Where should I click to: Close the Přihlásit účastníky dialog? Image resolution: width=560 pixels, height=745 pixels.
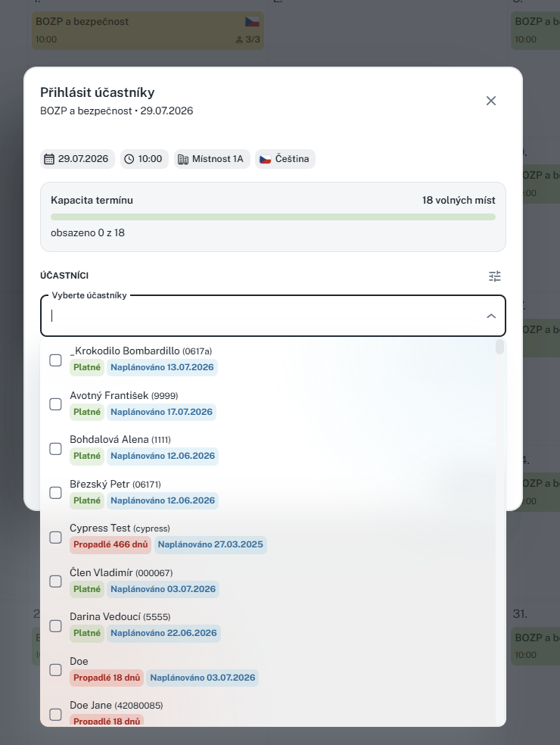pyautogui.click(x=490, y=101)
